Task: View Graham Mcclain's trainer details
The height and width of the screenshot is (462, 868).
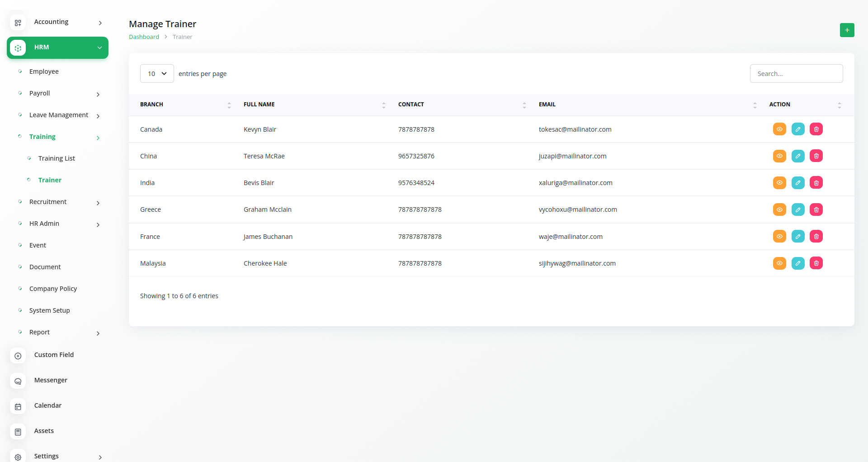Action: tap(779, 210)
